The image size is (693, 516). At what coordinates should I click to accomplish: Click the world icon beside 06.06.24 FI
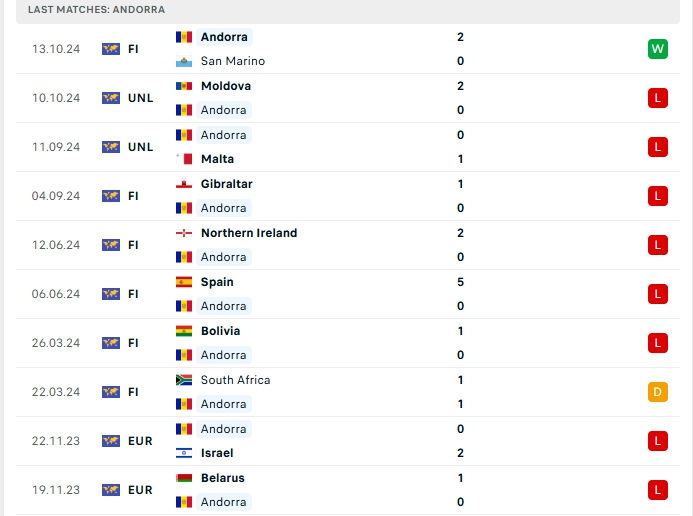[x=111, y=294]
